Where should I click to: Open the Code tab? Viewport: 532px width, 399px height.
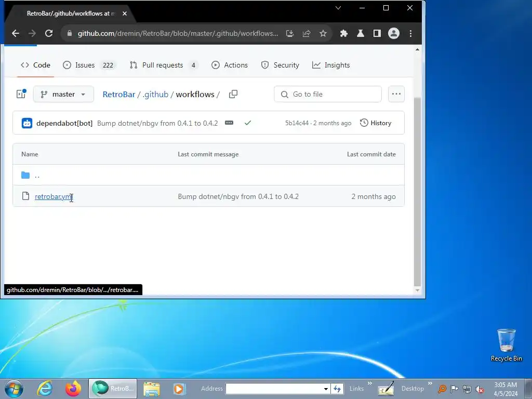tap(35, 65)
